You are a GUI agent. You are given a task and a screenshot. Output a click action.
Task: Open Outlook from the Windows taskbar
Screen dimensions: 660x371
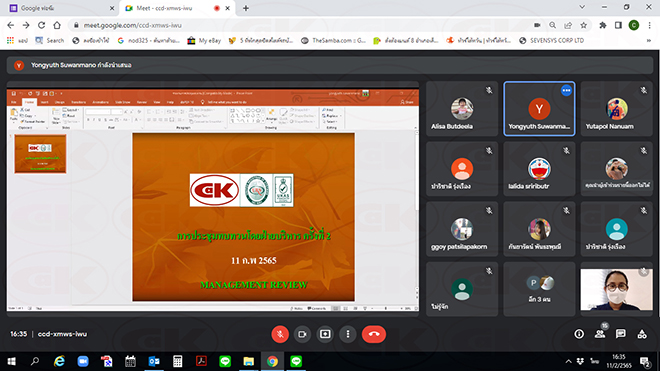click(154, 361)
